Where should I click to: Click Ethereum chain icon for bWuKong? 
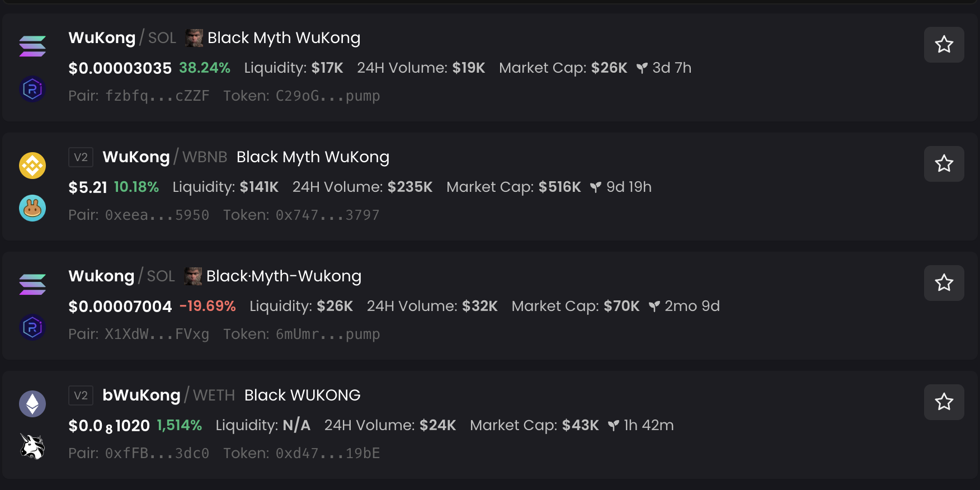click(32, 403)
